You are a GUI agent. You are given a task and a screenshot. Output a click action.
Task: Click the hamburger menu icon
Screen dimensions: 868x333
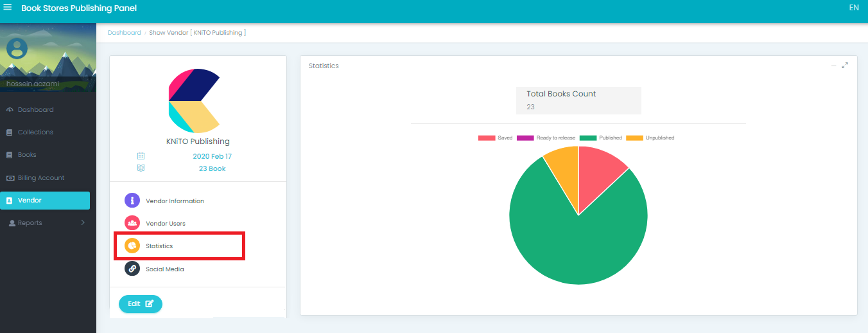coord(8,8)
